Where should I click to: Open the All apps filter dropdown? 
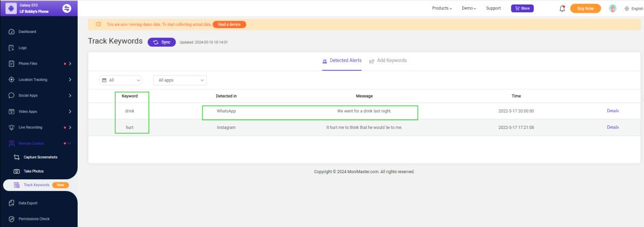[x=180, y=80]
